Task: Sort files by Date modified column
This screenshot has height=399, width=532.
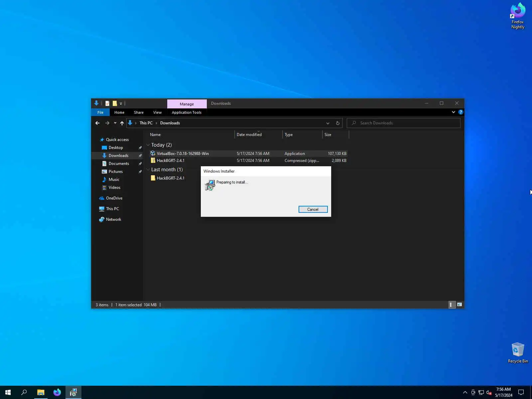Action: point(258,135)
